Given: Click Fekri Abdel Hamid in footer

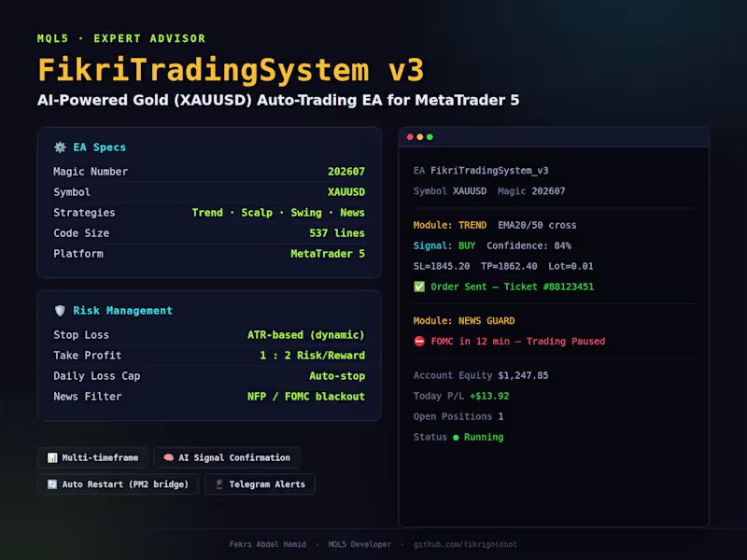Looking at the screenshot, I should (268, 544).
